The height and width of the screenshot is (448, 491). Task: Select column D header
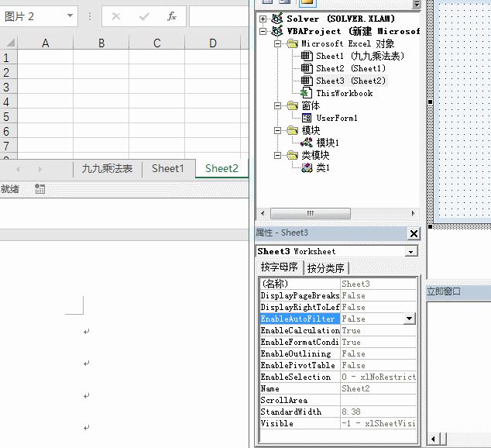point(213,43)
